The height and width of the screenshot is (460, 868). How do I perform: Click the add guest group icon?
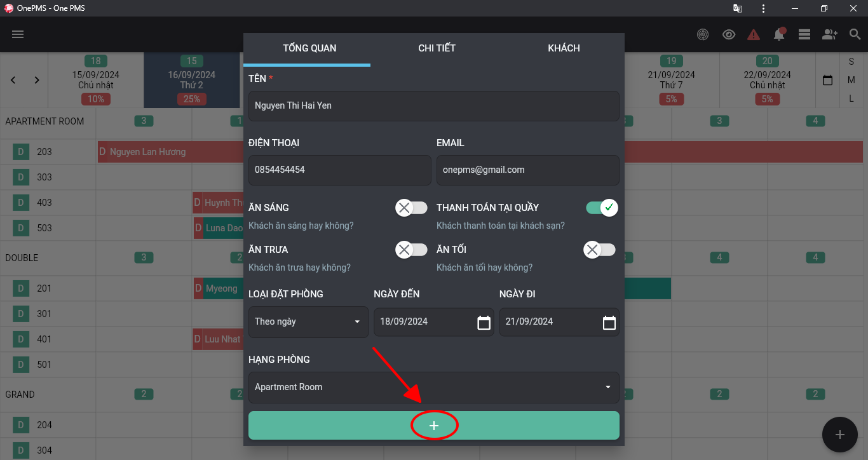point(830,34)
